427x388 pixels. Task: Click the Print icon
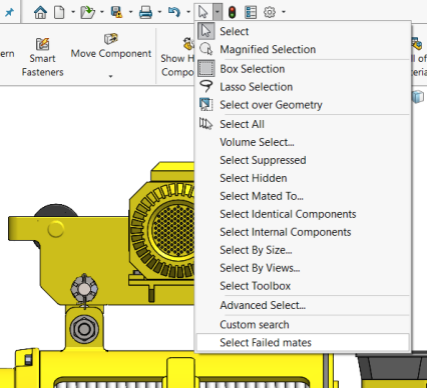pos(145,13)
